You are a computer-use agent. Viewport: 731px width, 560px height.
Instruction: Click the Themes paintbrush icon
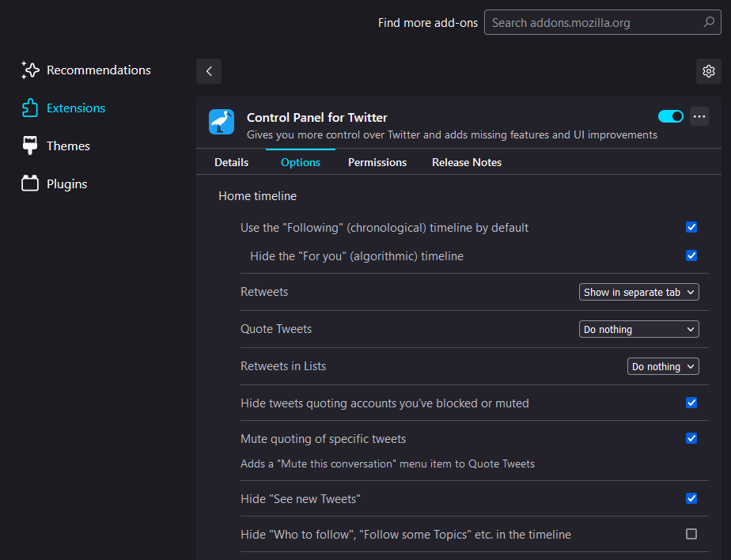click(x=30, y=146)
